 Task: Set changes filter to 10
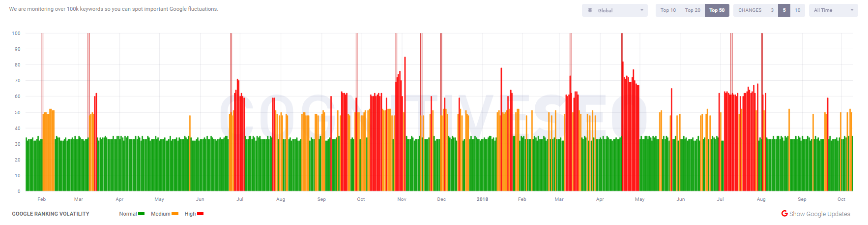797,10
